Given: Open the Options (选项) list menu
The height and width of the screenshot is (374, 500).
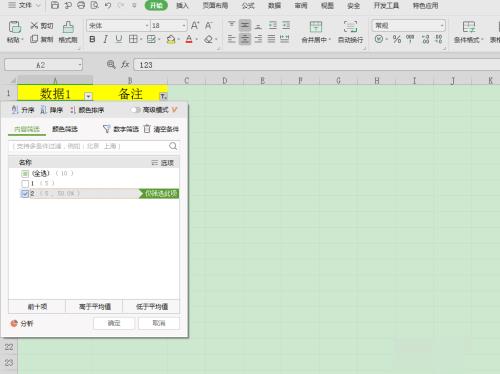Looking at the screenshot, I should [162, 163].
